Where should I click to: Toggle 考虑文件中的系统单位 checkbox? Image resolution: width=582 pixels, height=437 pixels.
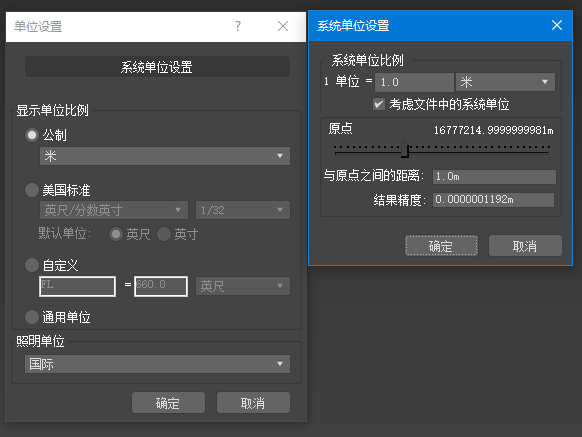tap(379, 104)
